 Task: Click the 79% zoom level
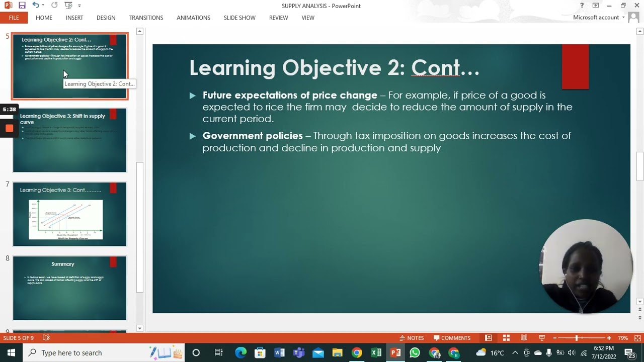pyautogui.click(x=623, y=338)
